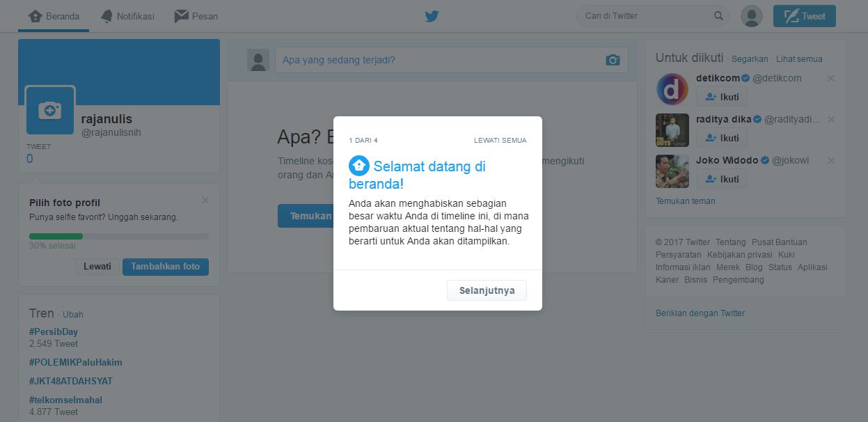The image size is (868, 422).
Task: Open the #PersibDay trend
Action: (x=54, y=332)
